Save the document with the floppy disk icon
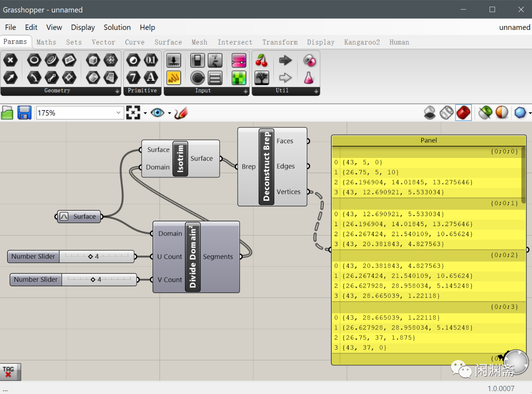This screenshot has width=532, height=394. coord(24,113)
